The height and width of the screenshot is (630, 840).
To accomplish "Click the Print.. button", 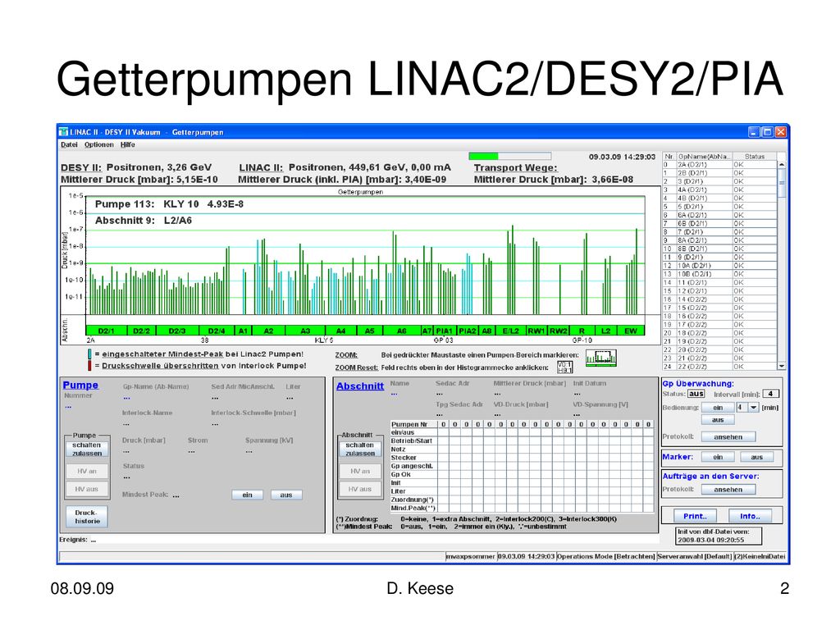I will pyautogui.click(x=695, y=517).
